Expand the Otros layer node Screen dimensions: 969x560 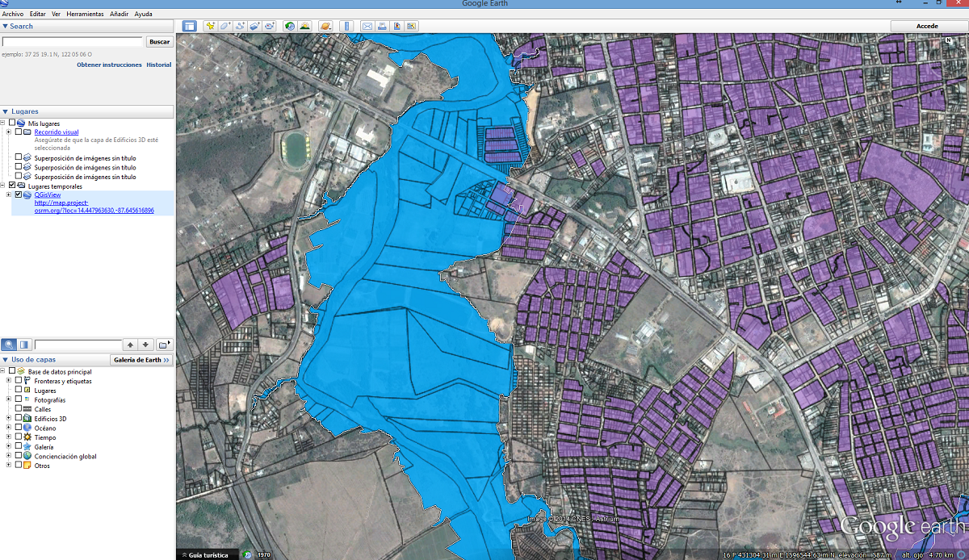tap(9, 466)
